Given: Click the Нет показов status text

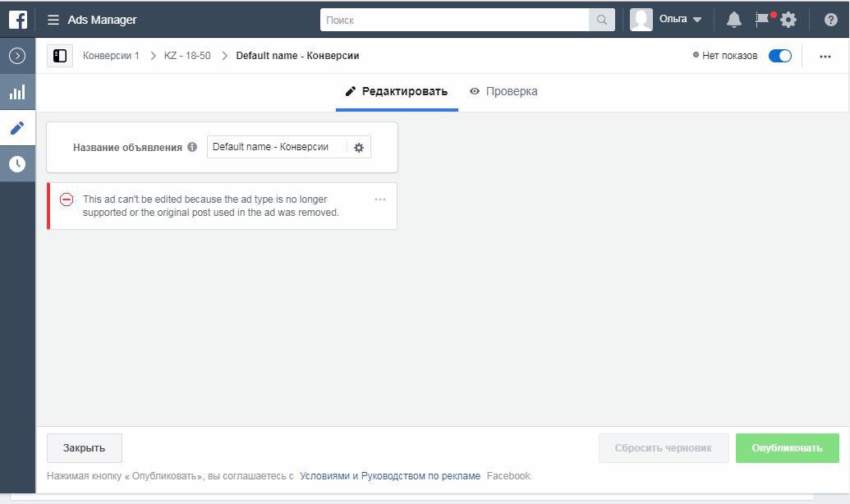Looking at the screenshot, I should (x=729, y=56).
